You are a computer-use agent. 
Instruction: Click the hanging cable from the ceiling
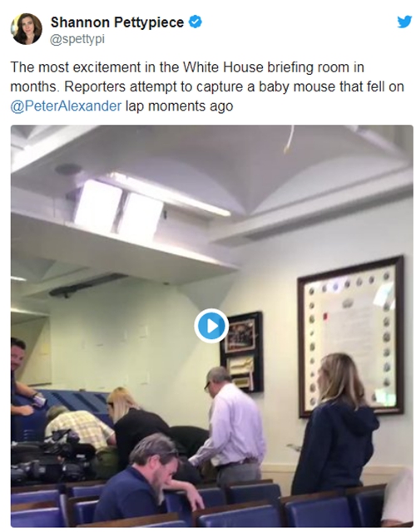pos(290,139)
